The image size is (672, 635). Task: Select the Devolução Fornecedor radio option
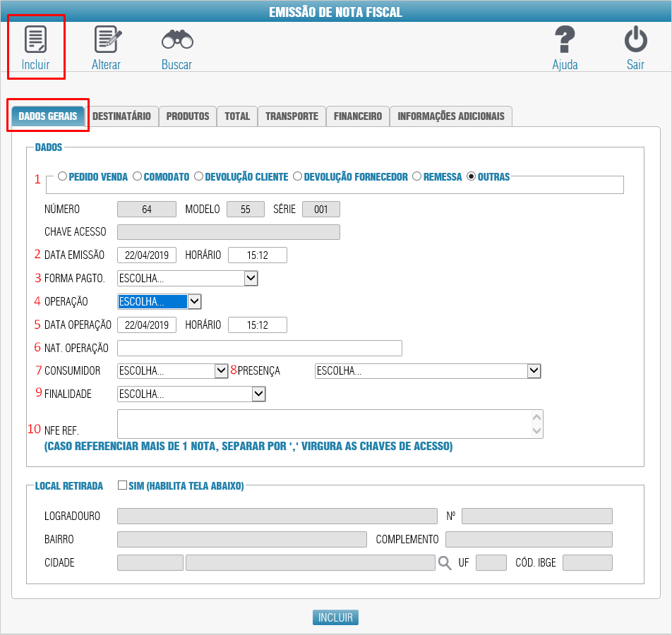pos(297,176)
